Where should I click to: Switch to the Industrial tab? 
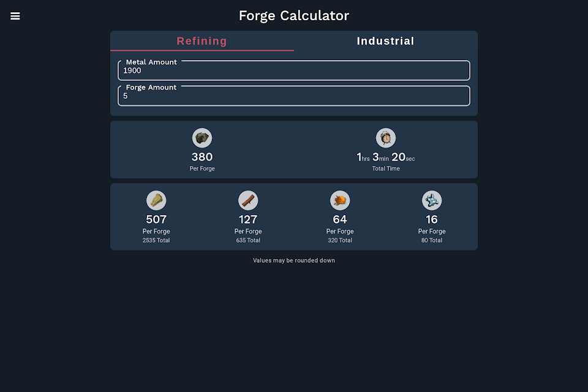pos(386,41)
